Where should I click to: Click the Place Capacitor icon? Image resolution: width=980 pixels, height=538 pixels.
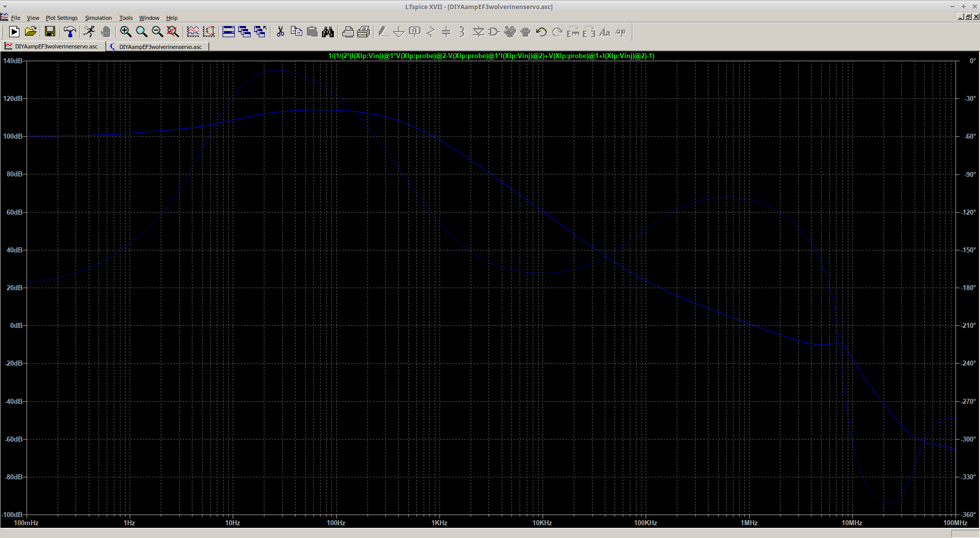446,32
